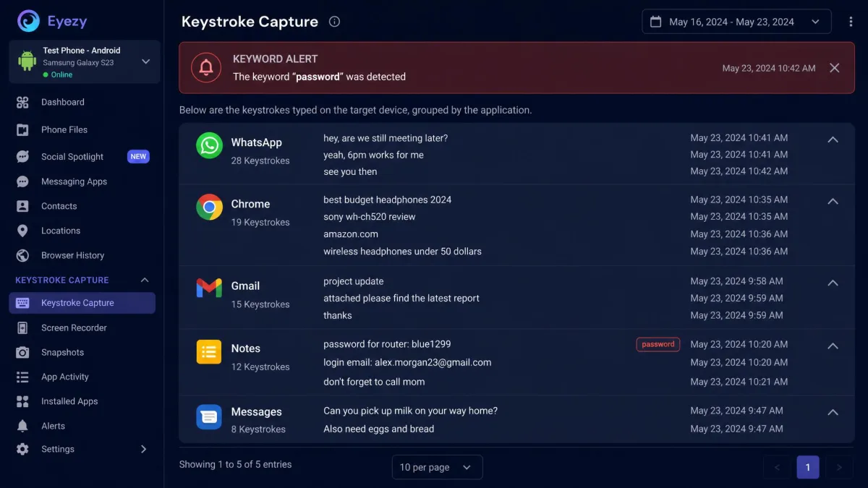Viewport: 868px width, 488px height.
Task: Collapse the Gmail keystrokes group
Action: click(x=833, y=283)
